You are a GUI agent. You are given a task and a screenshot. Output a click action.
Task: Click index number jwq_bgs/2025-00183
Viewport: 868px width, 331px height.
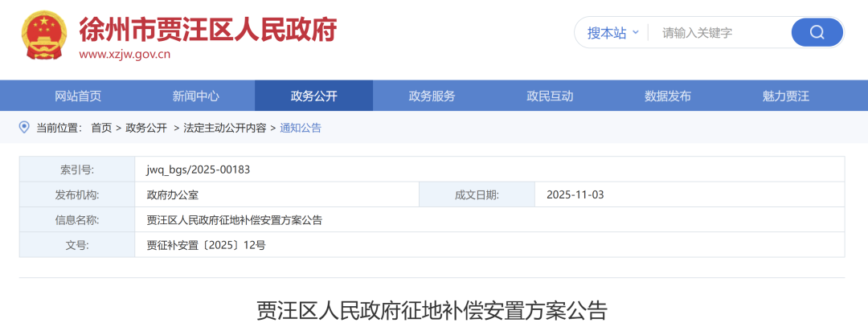click(x=199, y=170)
